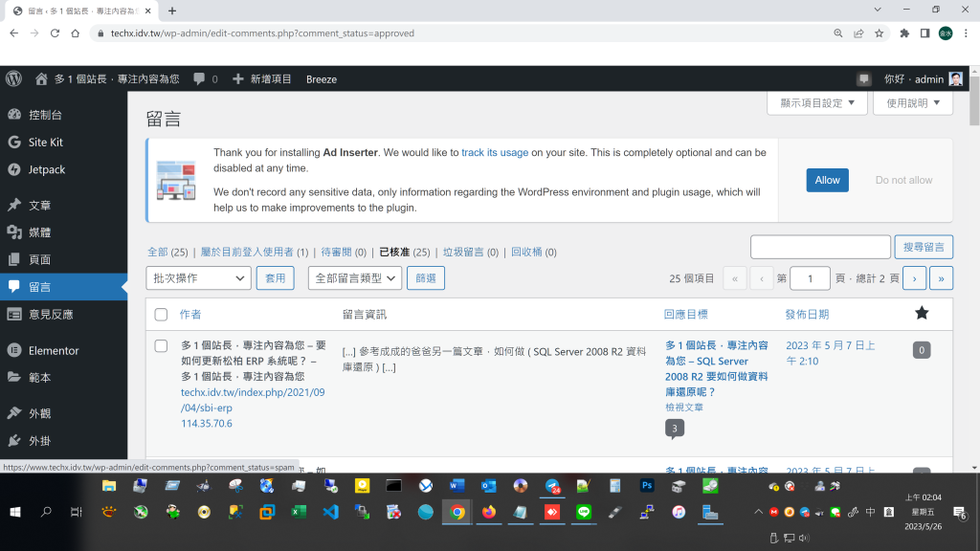Select the 全部 (25) comments filter
The image size is (980, 551).
[157, 253]
